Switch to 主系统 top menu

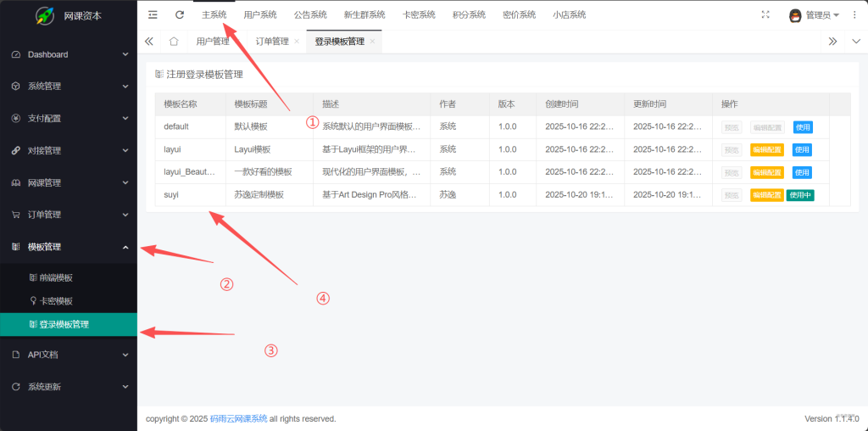[214, 15]
